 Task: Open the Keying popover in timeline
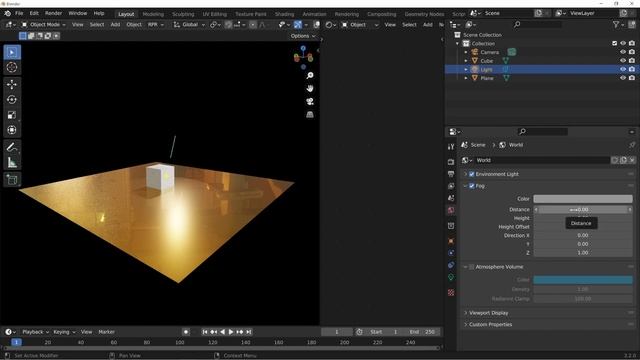64,332
